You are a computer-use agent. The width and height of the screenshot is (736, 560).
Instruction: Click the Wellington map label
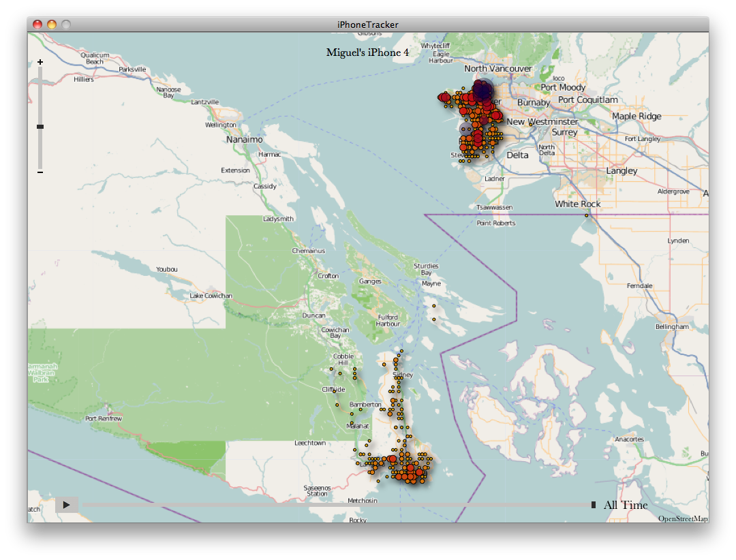point(221,125)
